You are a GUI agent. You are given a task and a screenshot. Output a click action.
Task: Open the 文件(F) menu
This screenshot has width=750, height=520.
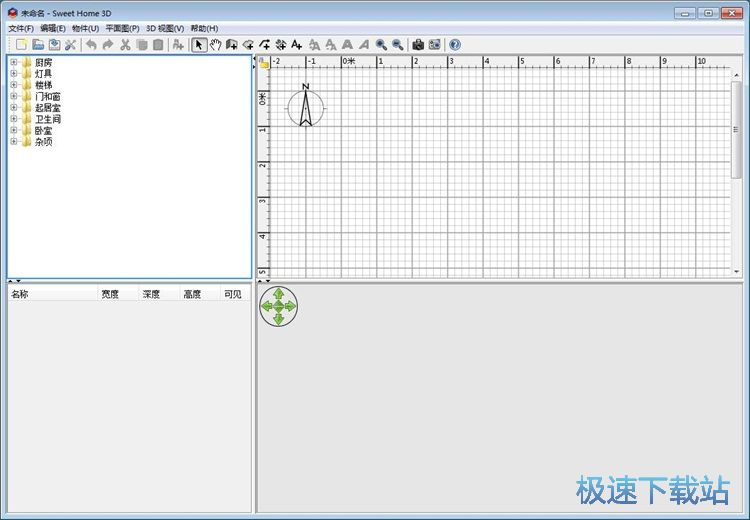click(21, 28)
